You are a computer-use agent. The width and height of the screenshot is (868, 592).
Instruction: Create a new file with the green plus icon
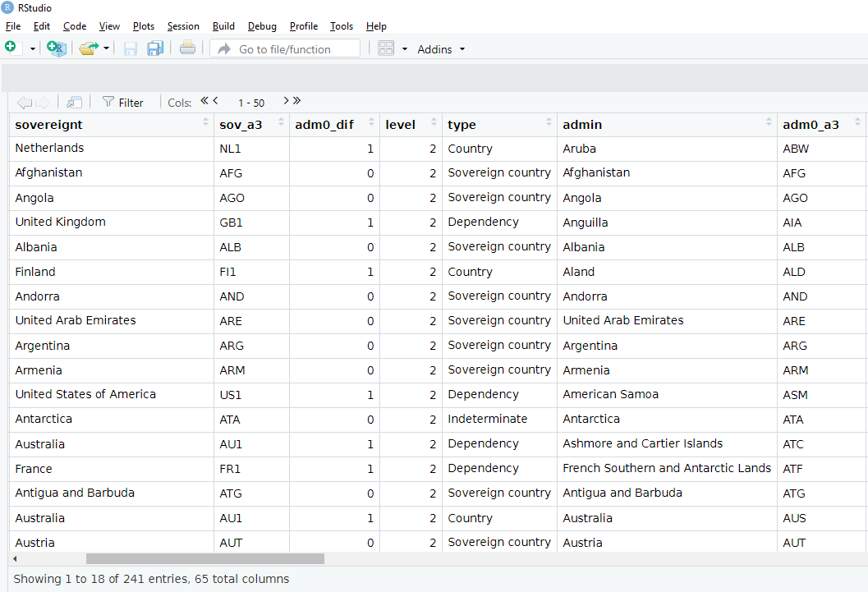[11, 48]
